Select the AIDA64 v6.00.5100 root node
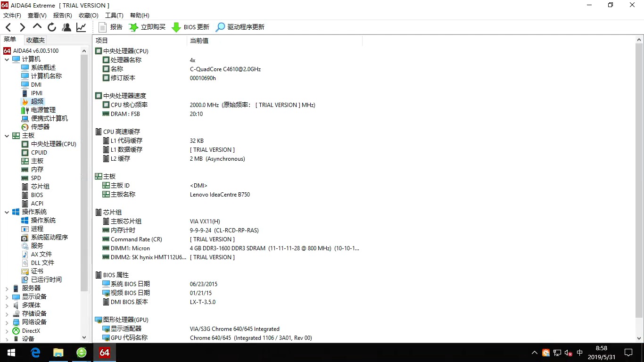The width and height of the screenshot is (644, 362). [31, 51]
